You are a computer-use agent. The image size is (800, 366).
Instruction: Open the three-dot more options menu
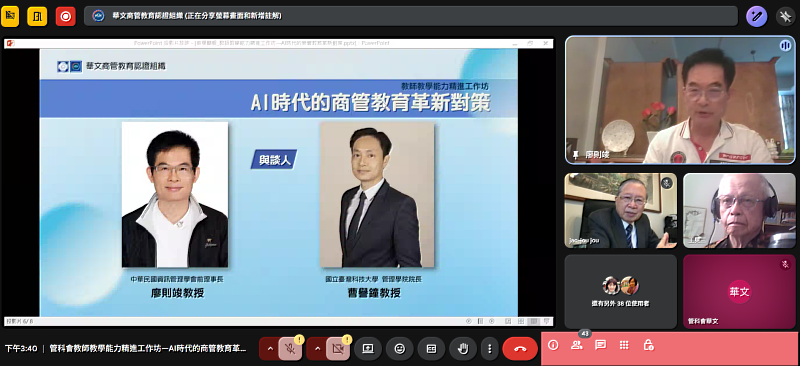pos(489,349)
